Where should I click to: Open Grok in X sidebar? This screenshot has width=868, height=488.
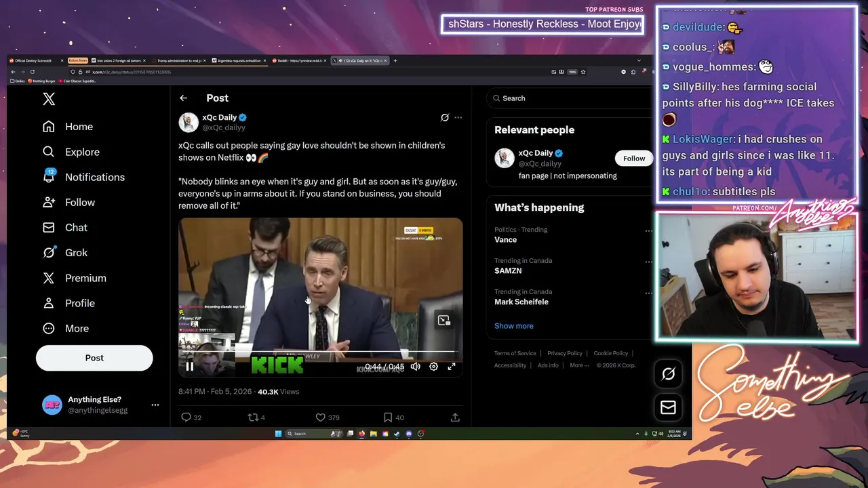[x=65, y=252]
